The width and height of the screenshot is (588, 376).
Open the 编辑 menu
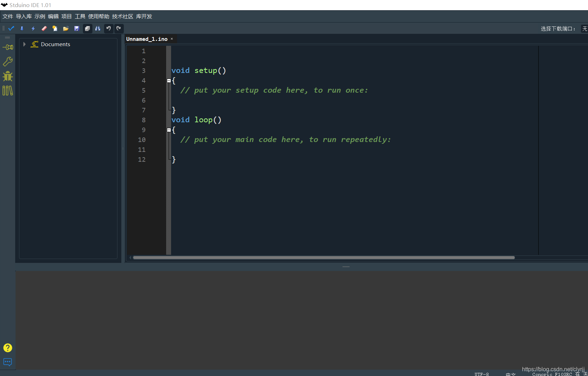pos(53,17)
